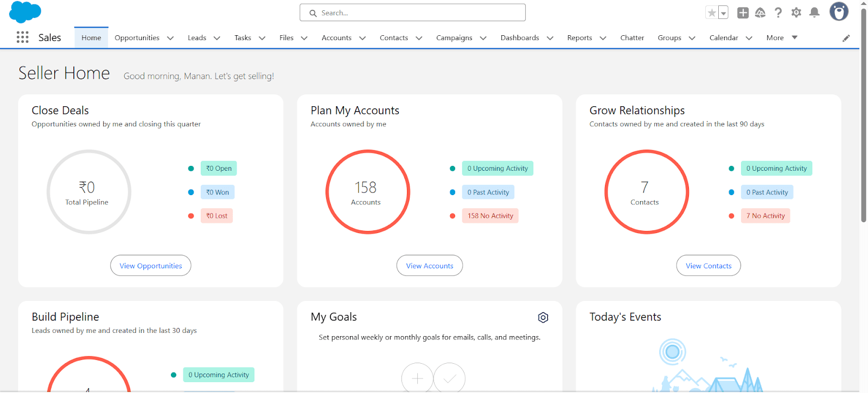Open the App Launcher grid

[22, 37]
